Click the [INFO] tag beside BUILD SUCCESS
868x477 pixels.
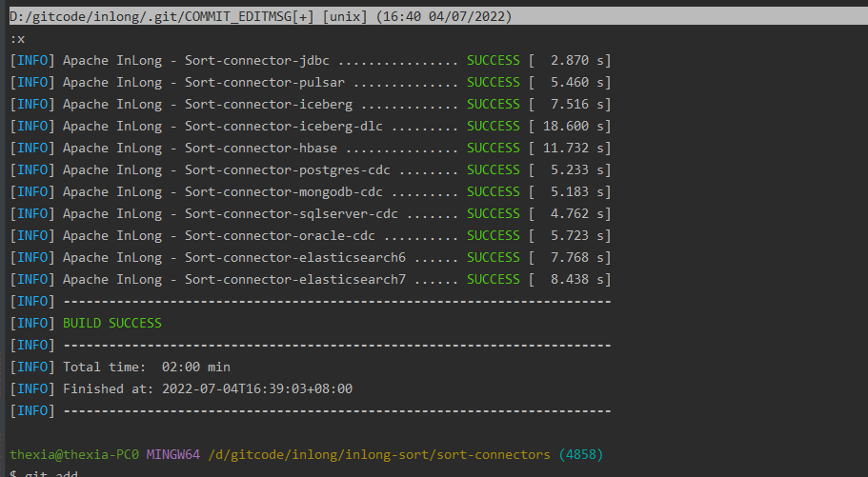point(32,323)
